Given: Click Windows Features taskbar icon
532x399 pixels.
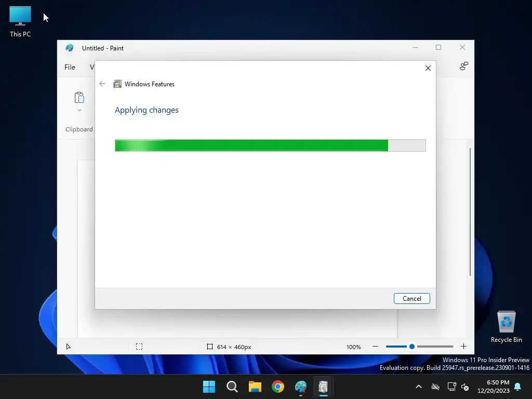Looking at the screenshot, I should (323, 387).
